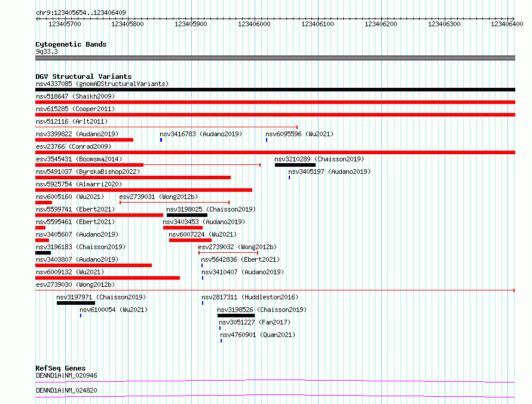Click ruler position 123406300
Viewport: 532px width, 404px height.
tap(444, 24)
